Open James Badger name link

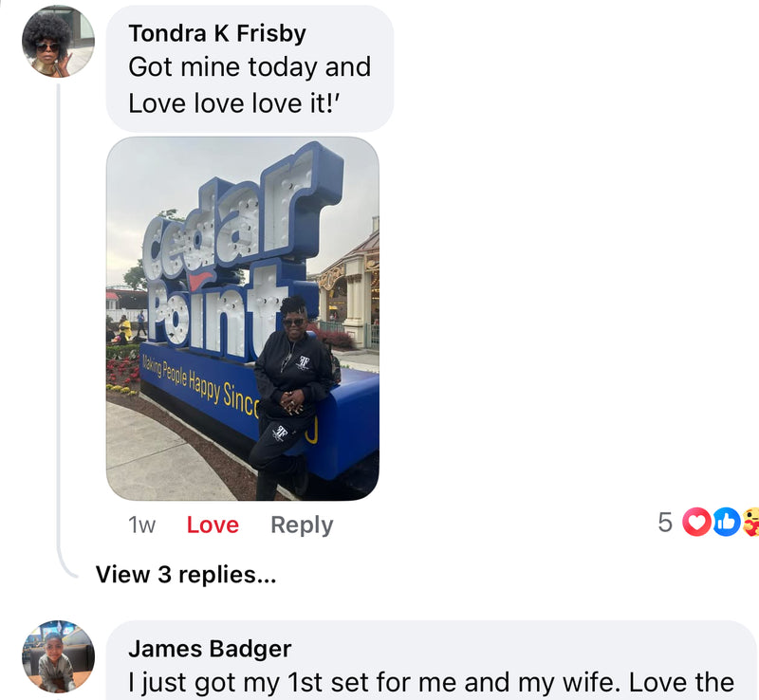point(210,649)
